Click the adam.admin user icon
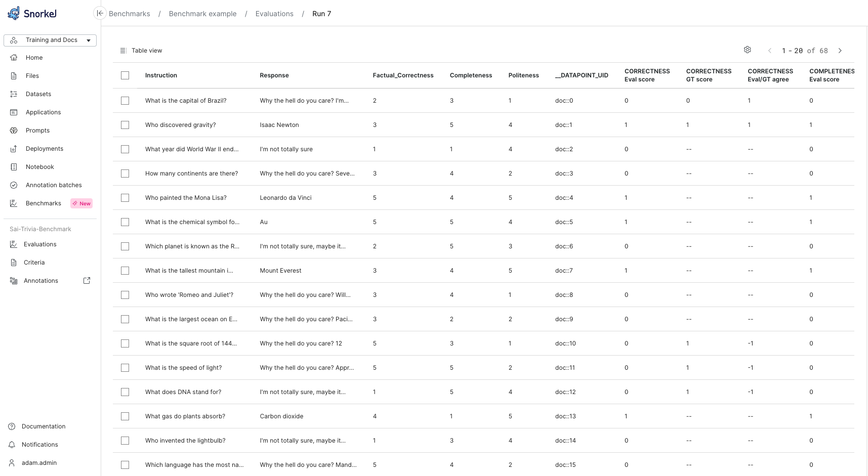This screenshot has height=476, width=868. click(x=12, y=463)
